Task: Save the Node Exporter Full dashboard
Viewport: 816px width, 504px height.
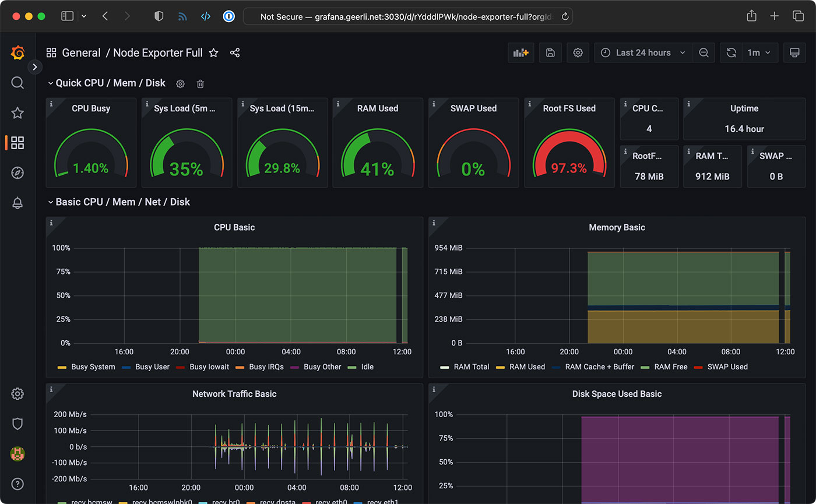Action: [550, 52]
